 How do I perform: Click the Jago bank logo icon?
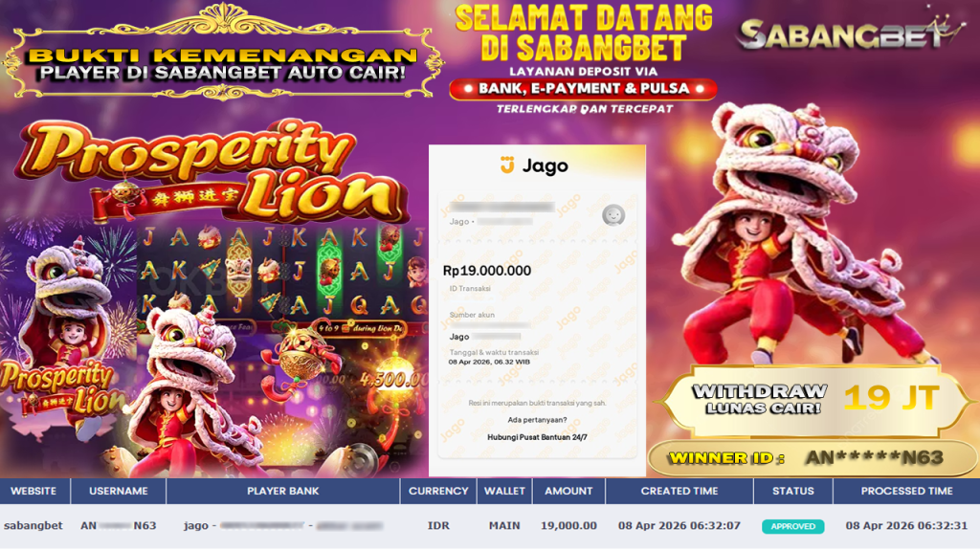click(507, 165)
